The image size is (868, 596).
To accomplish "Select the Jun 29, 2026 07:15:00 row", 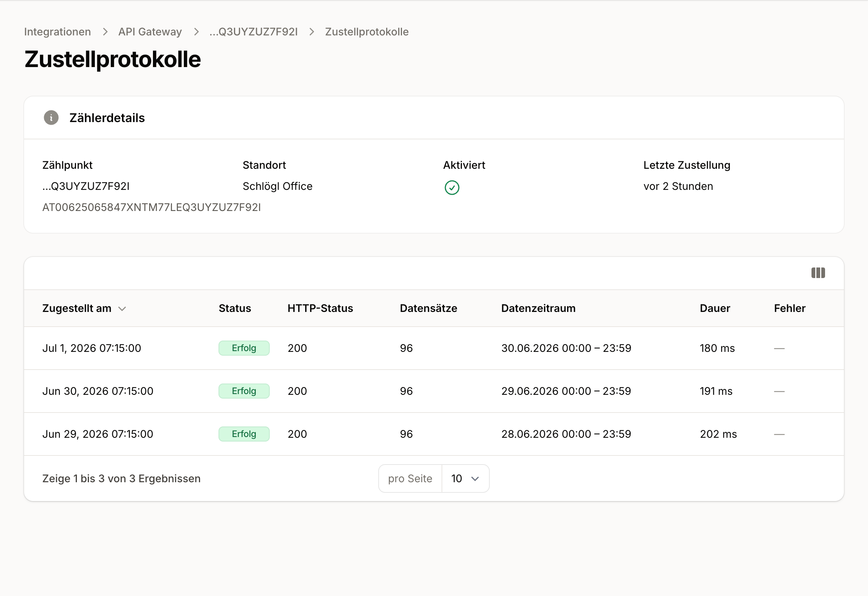I will point(434,434).
